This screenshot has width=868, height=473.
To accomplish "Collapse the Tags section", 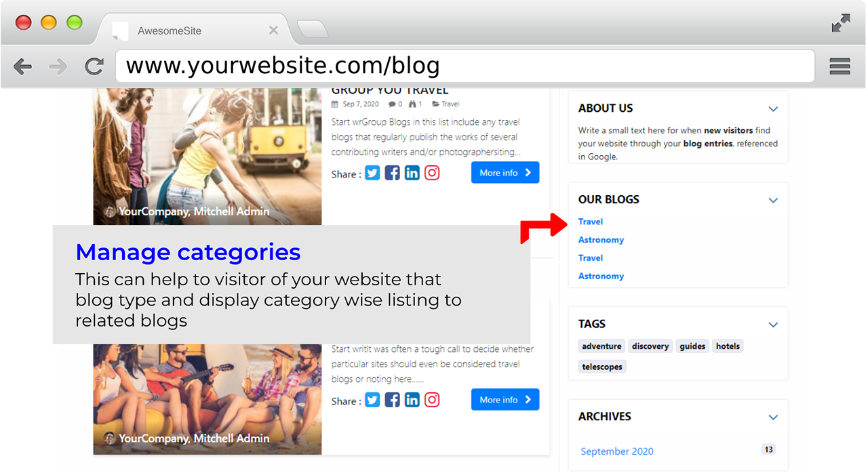I will [773, 325].
